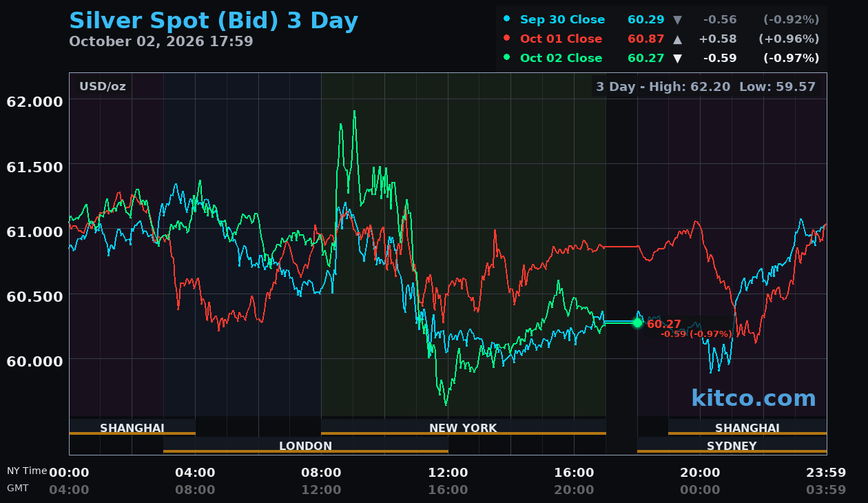This screenshot has height=503, width=868.
Task: Click the 20:00 GMT time tick
Action: pos(574,490)
